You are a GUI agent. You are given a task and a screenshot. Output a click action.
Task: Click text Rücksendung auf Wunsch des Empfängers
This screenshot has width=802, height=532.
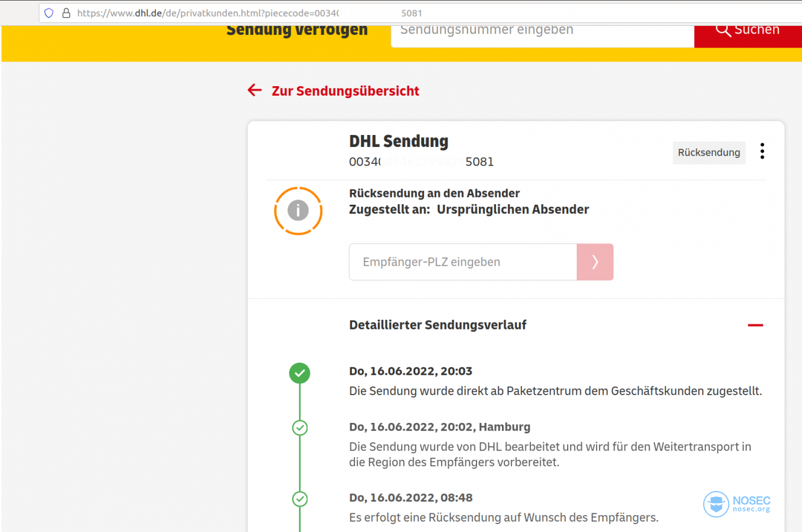click(504, 518)
